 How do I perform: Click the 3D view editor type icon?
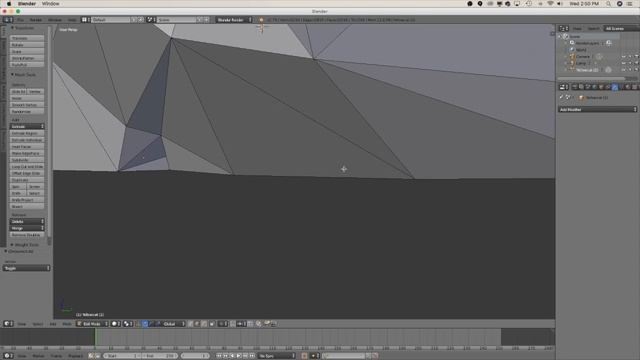(x=8, y=324)
